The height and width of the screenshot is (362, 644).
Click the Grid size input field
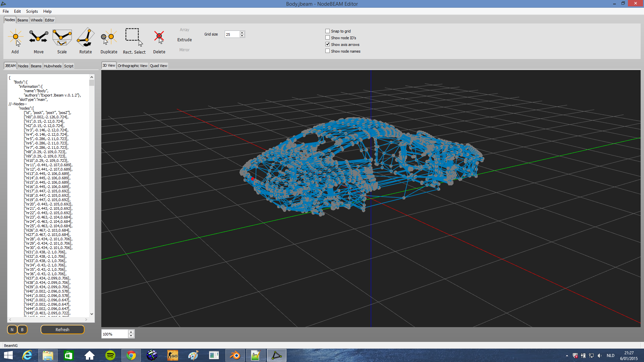click(232, 34)
